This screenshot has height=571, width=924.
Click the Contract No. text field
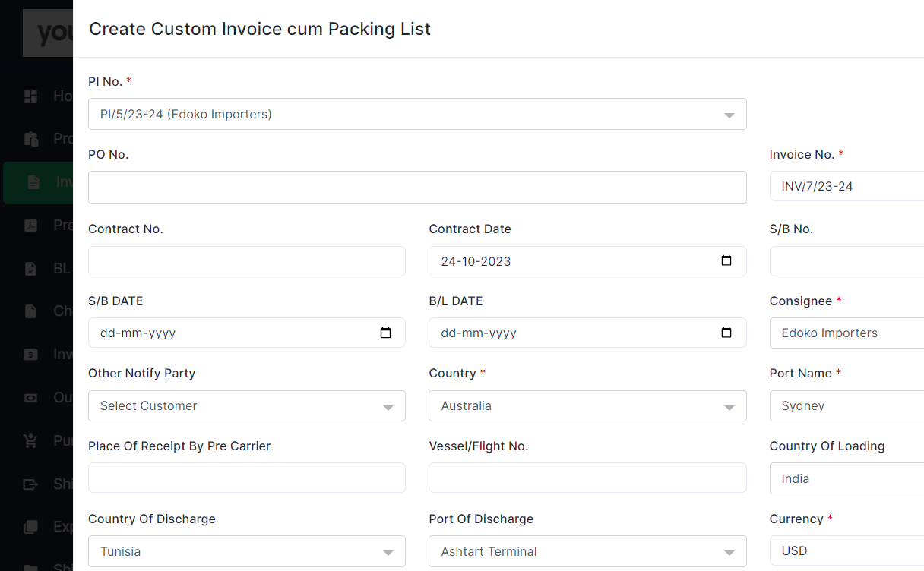247,261
